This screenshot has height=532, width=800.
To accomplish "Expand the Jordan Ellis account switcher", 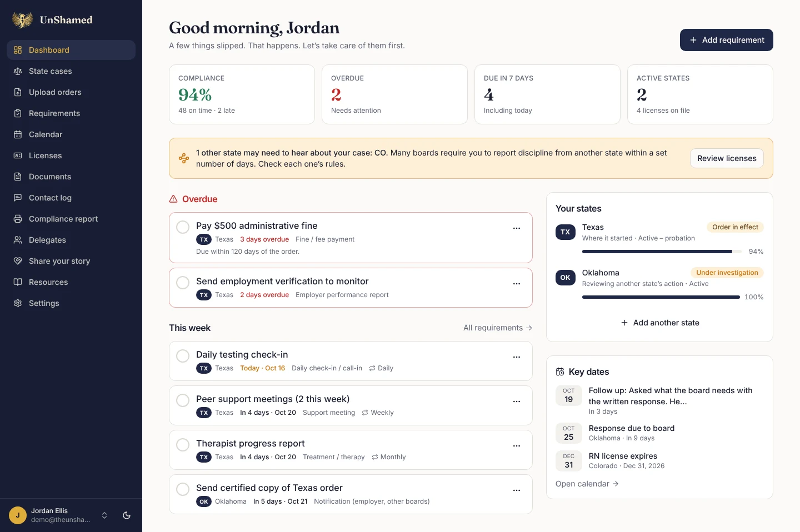I will 104,515.
